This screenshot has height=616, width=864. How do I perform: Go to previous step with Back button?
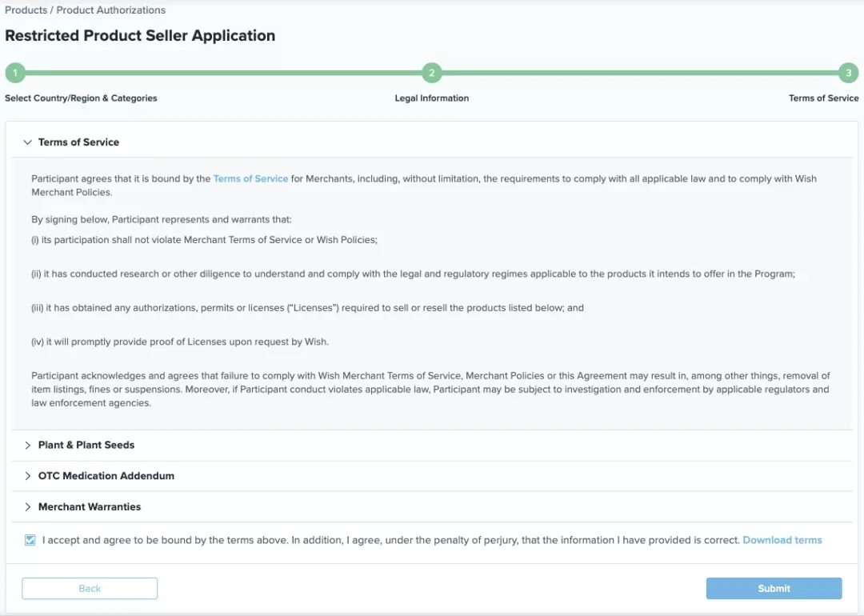coord(90,589)
